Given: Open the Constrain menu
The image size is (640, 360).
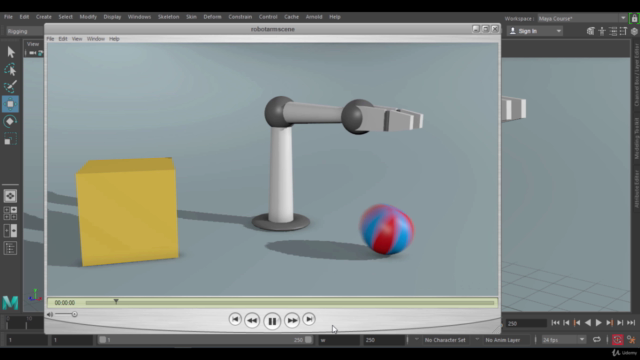Looking at the screenshot, I should click(240, 17).
